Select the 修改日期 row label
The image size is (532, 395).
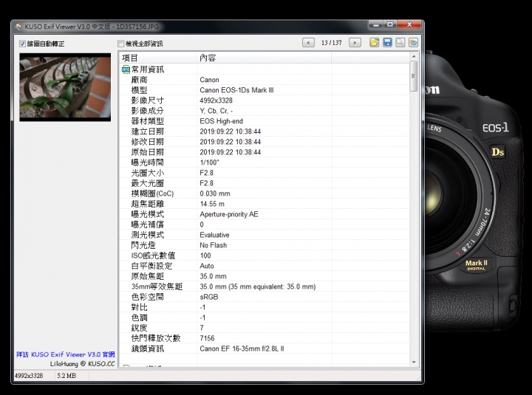coord(148,142)
